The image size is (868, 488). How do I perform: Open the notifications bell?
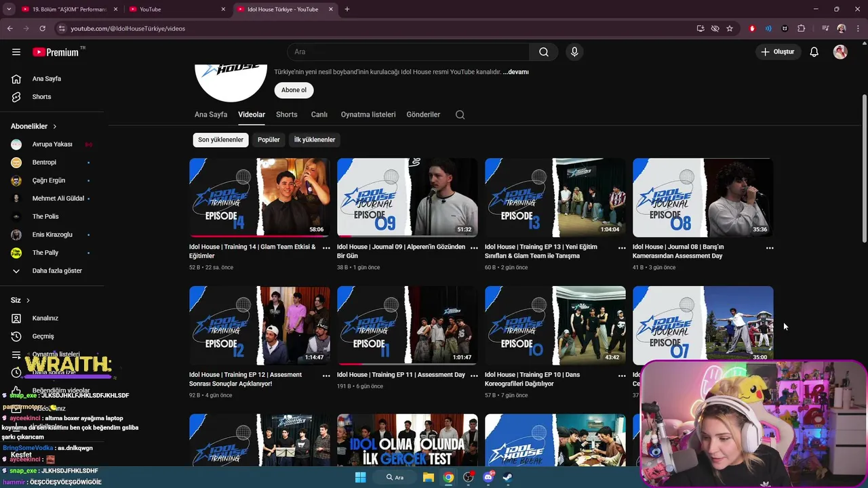[814, 52]
